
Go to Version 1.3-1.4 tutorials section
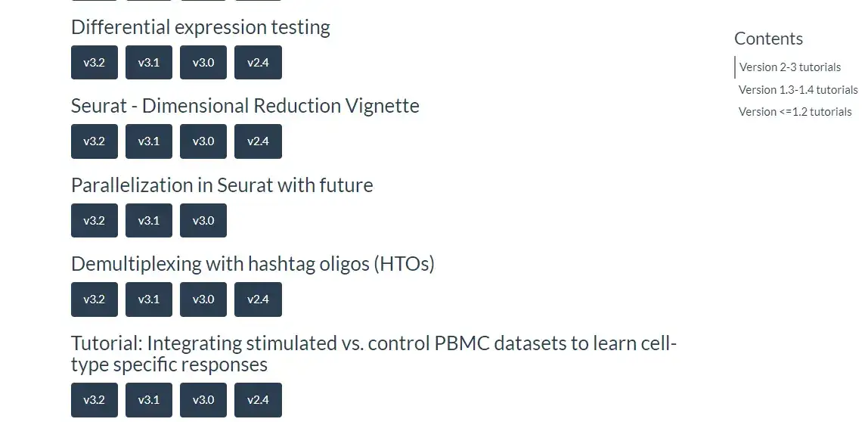(x=798, y=90)
